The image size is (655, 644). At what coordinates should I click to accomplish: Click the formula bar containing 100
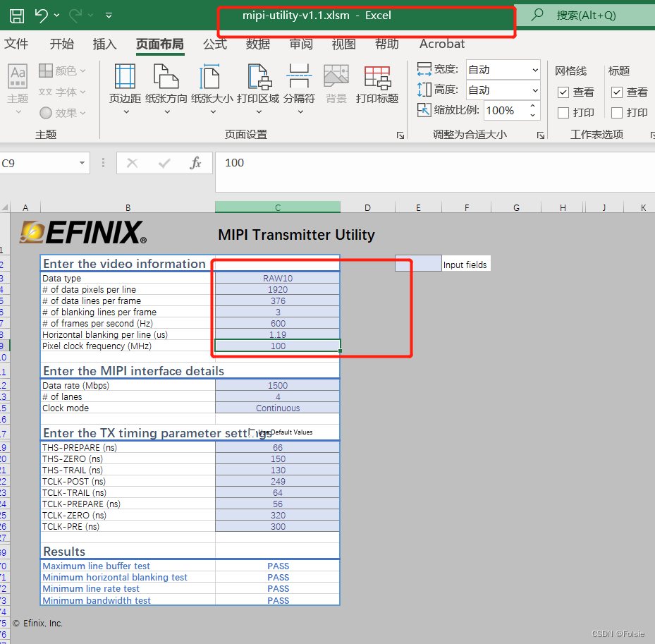click(x=434, y=172)
